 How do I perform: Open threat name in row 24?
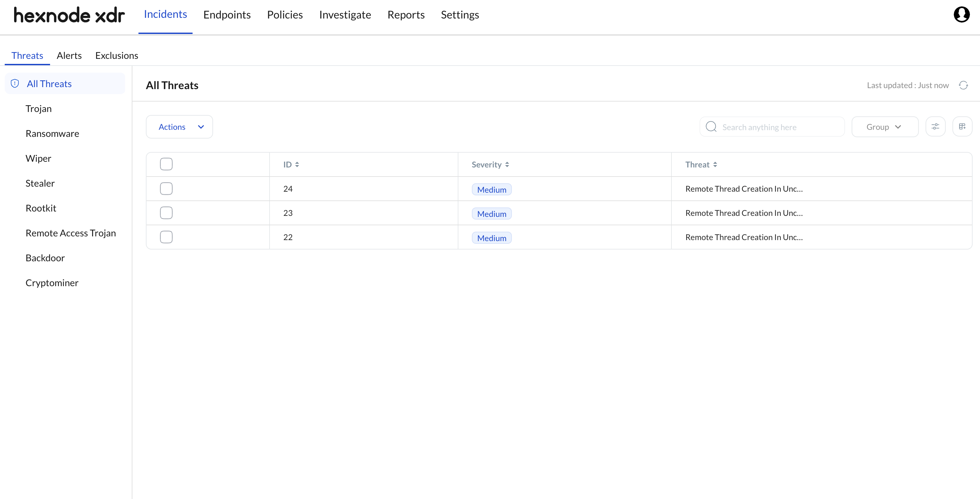744,189
